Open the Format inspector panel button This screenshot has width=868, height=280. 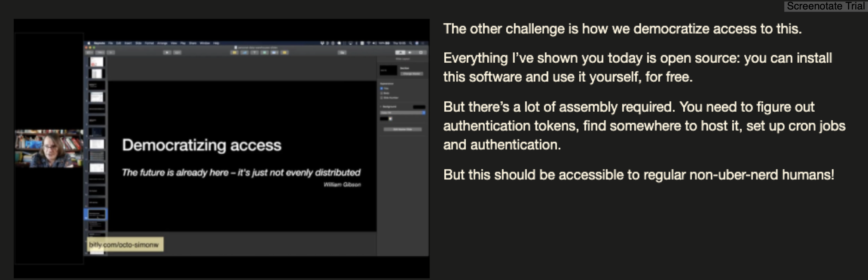(401, 52)
